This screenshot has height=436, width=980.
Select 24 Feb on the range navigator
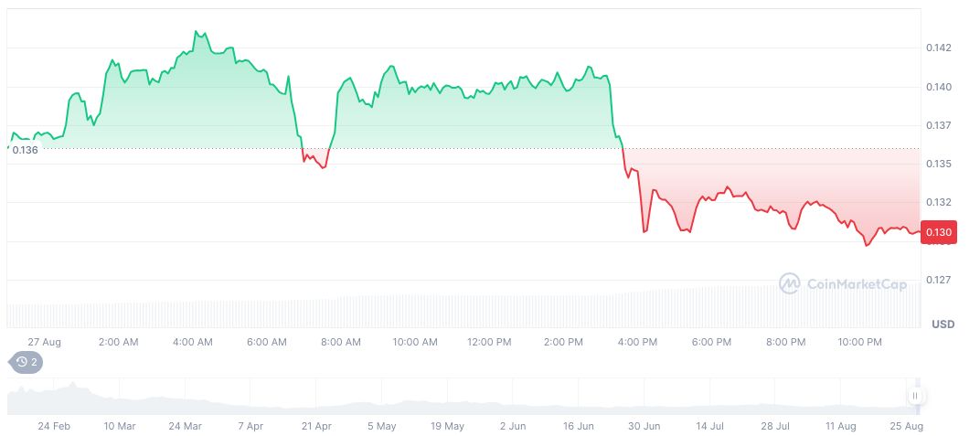[54, 426]
